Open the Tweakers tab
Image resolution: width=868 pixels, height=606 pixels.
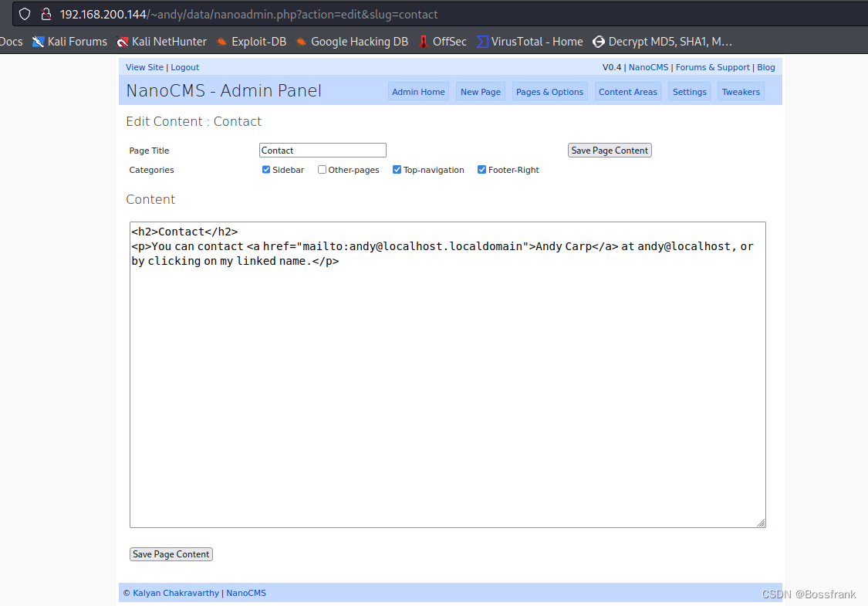(741, 92)
